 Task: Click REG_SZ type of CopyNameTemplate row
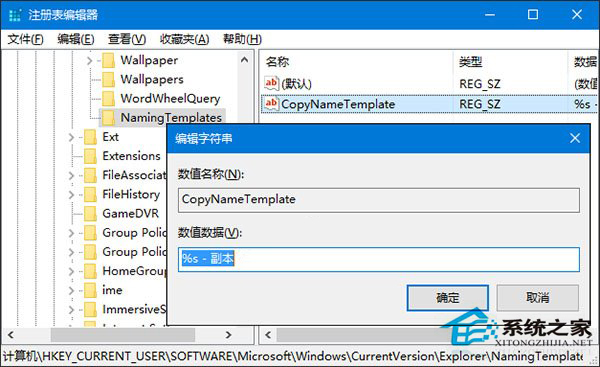tap(479, 104)
